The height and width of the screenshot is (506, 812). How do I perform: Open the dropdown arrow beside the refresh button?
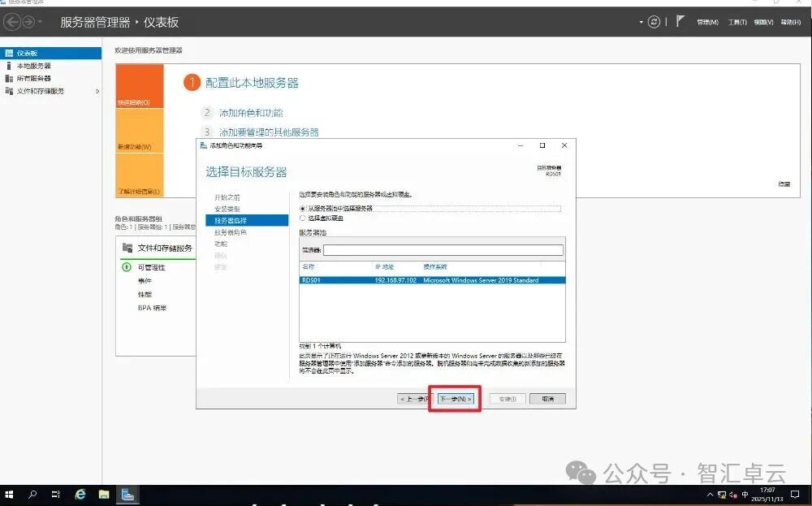pyautogui.click(x=641, y=22)
